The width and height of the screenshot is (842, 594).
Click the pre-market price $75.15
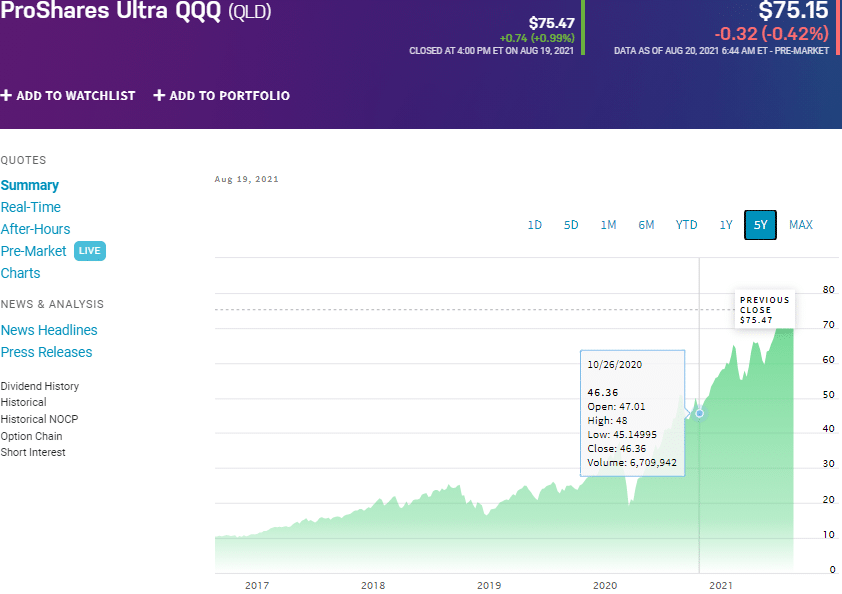click(793, 10)
